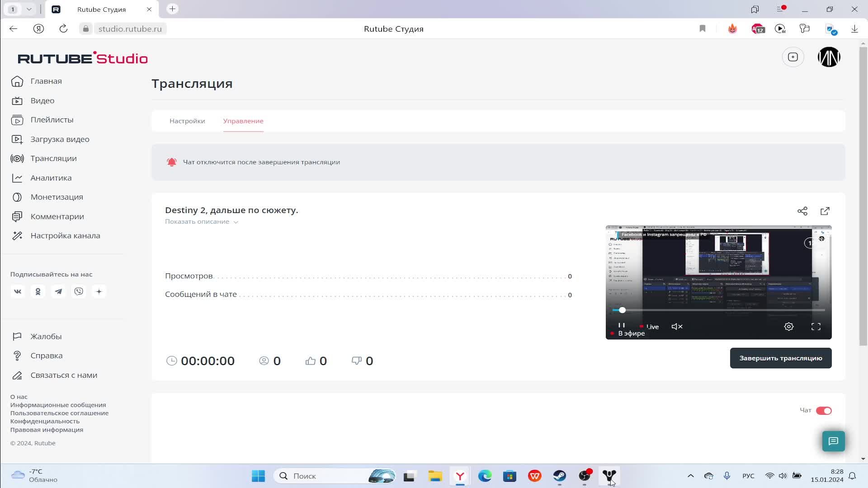
Task: Open the tab list dropdown arrow
Action: tap(29, 9)
